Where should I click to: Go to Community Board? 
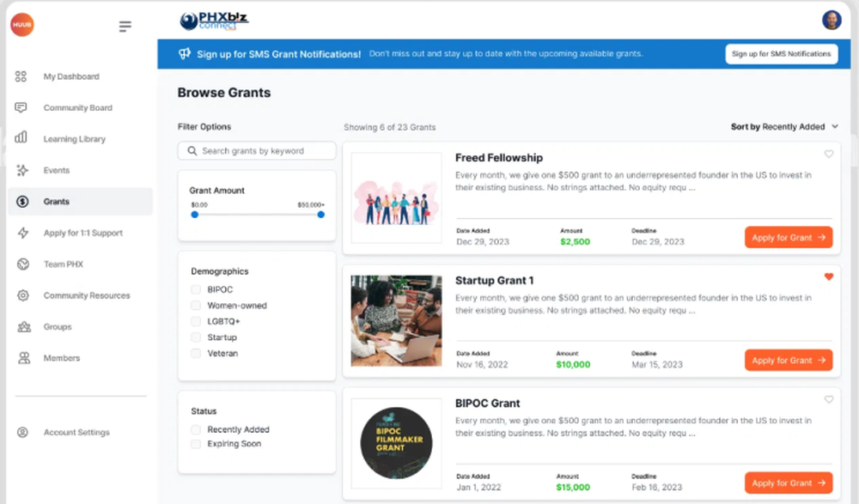[80, 108]
